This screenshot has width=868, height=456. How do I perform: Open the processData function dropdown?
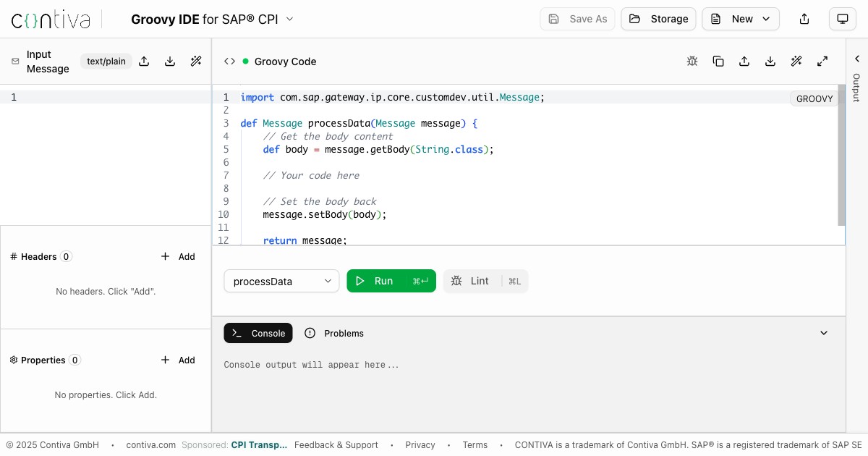(281, 281)
